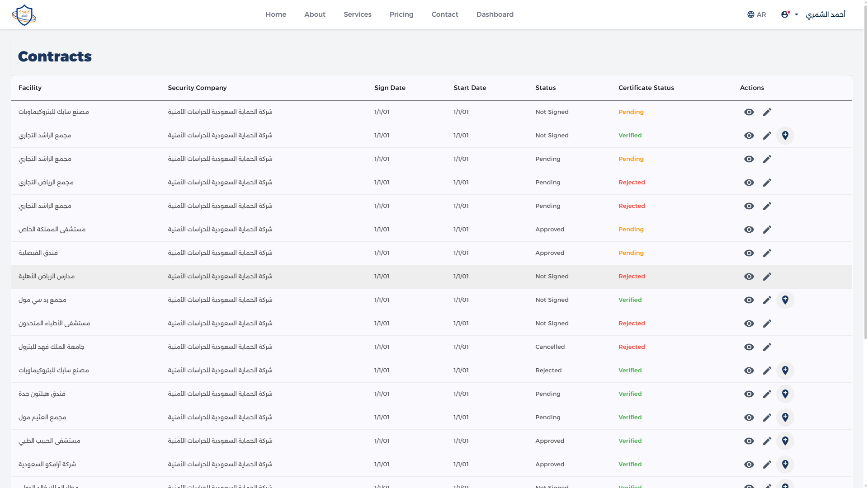Viewport: 868px width, 488px height.
Task: Click location pin for فندق هيلتون جدة row
Action: click(785, 394)
